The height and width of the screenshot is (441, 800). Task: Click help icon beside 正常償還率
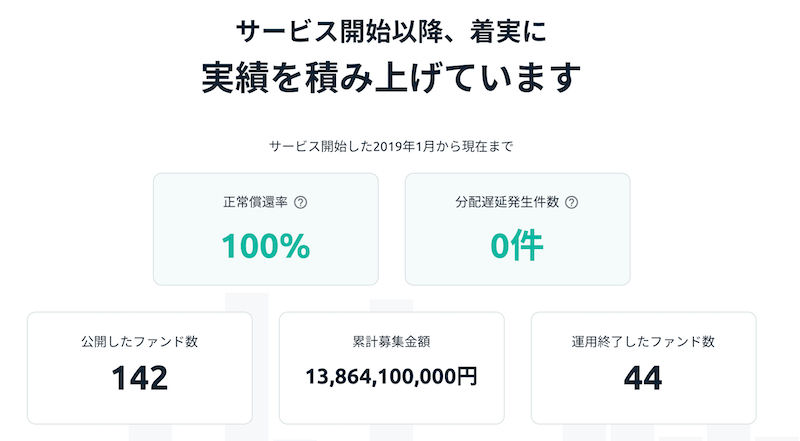[x=301, y=203]
